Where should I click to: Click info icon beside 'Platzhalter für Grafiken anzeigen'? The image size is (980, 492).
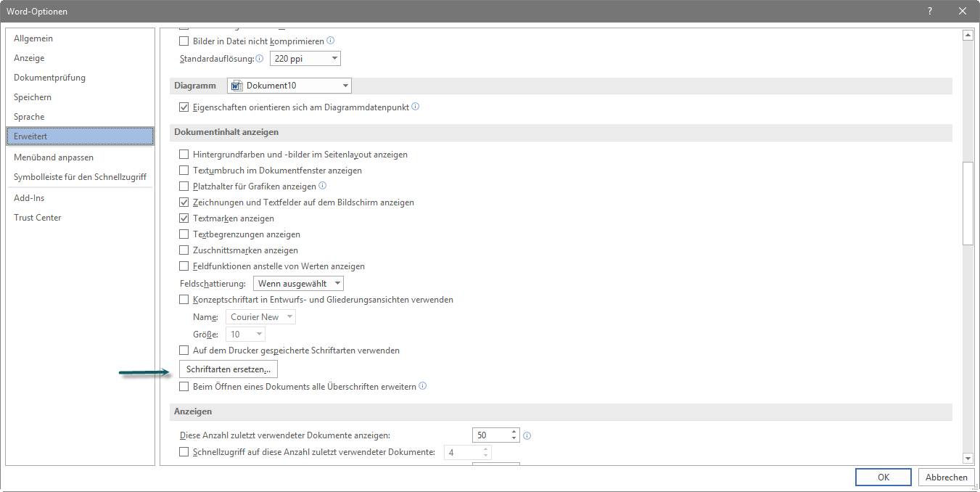(323, 186)
